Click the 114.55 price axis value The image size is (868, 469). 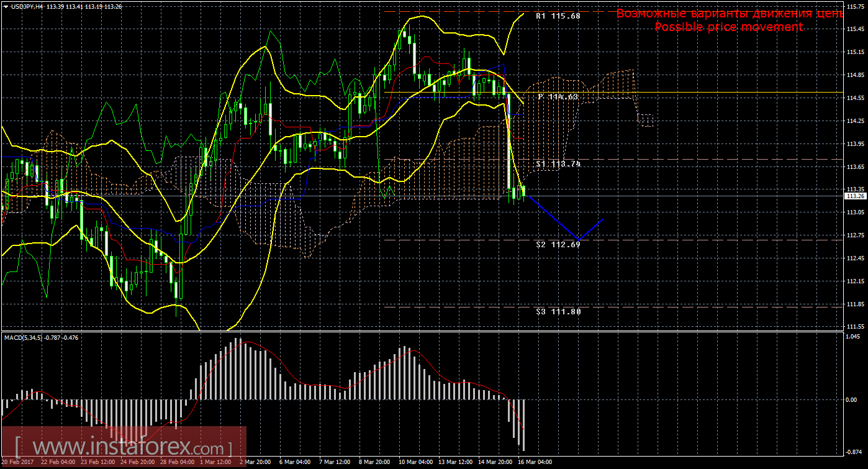[856, 98]
